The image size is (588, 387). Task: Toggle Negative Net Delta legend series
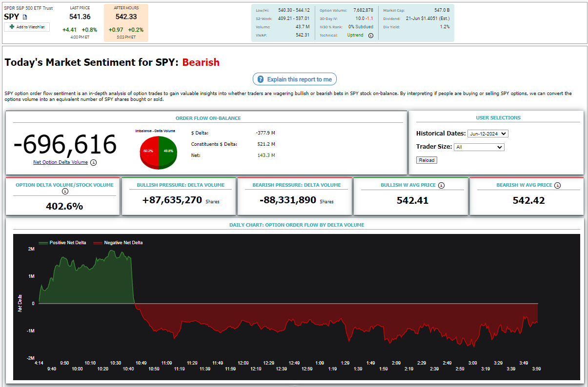coord(118,243)
